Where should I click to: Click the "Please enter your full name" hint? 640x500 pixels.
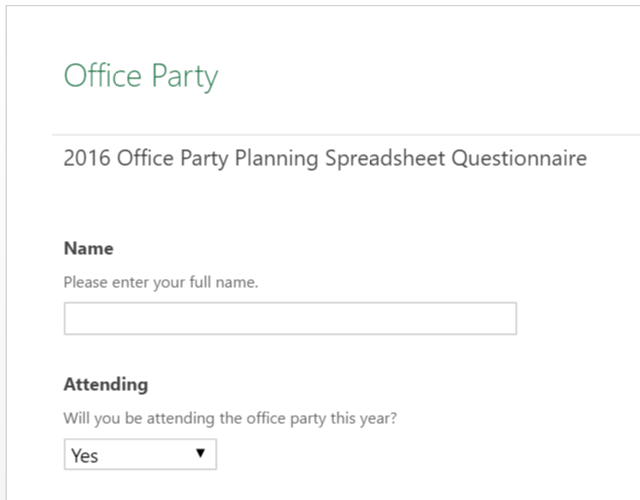point(161,282)
